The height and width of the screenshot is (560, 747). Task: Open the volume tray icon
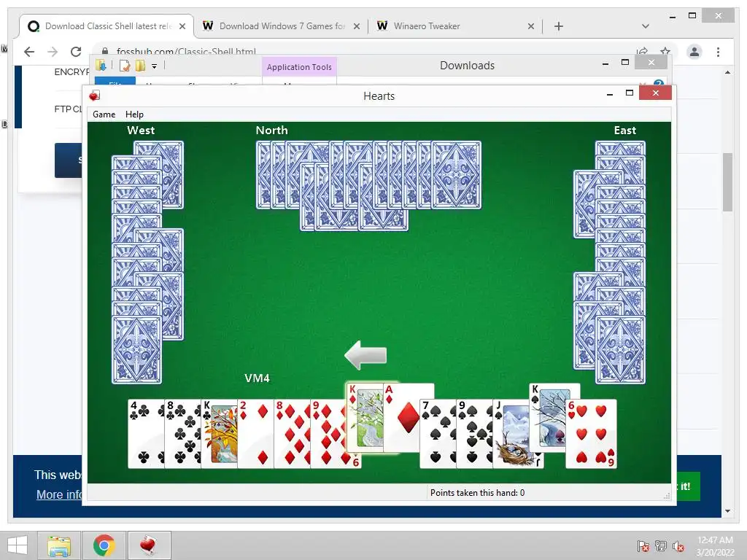(678, 546)
